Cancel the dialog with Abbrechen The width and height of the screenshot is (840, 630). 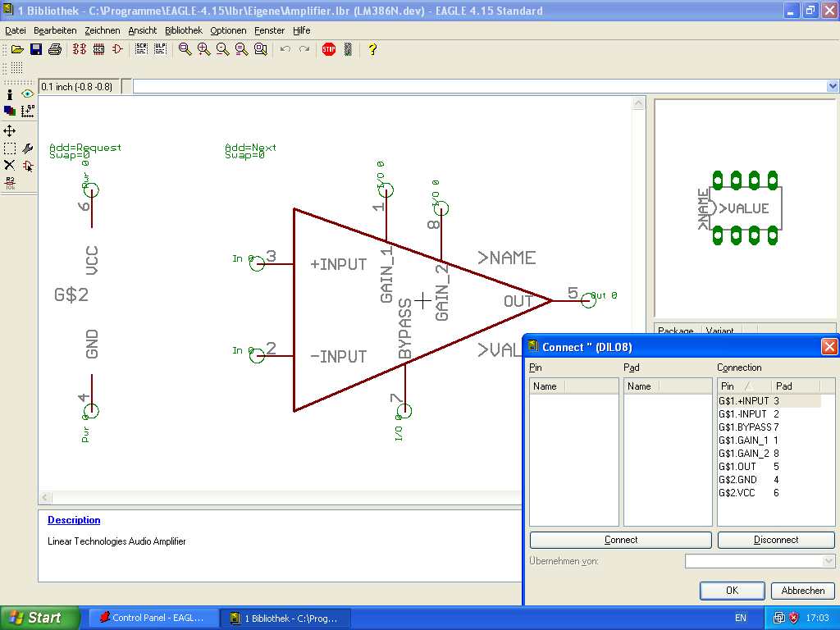(x=802, y=591)
